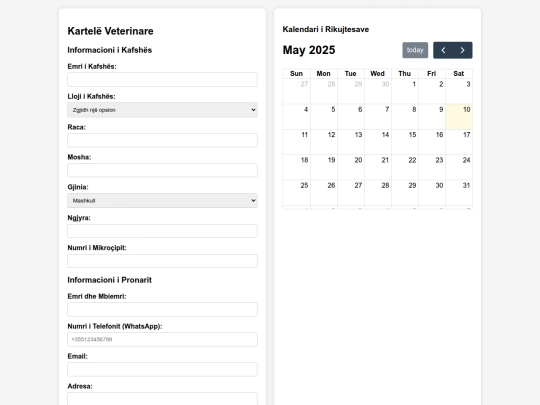Focus the Emri i Kafshës field
This screenshot has width=540, height=405.
(162, 80)
